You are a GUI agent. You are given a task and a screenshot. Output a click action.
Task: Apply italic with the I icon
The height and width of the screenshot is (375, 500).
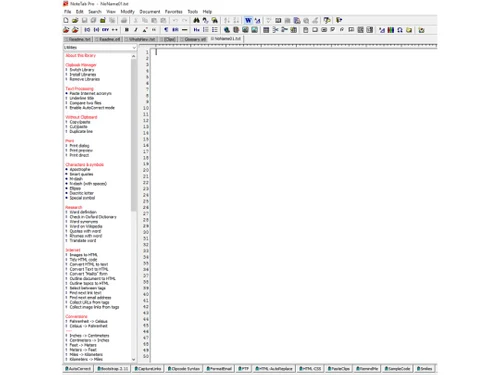136,30
